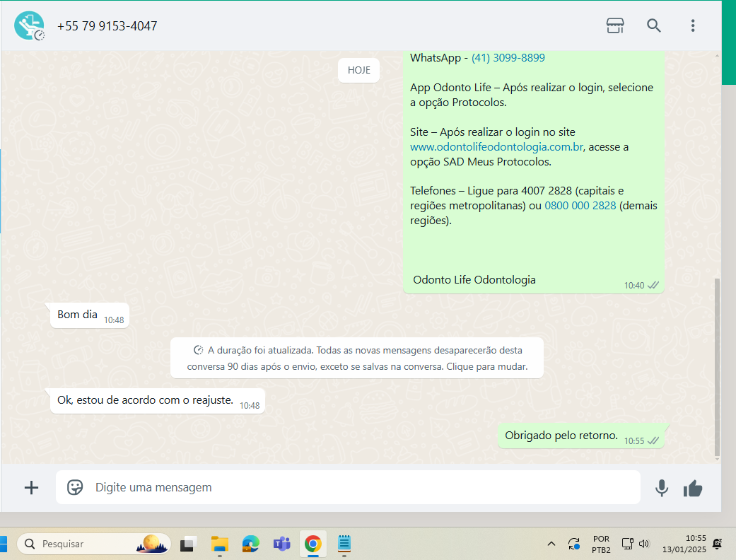Viewport: 736px width, 560px height.
Task: Click the Windows Start button
Action: tap(4, 544)
